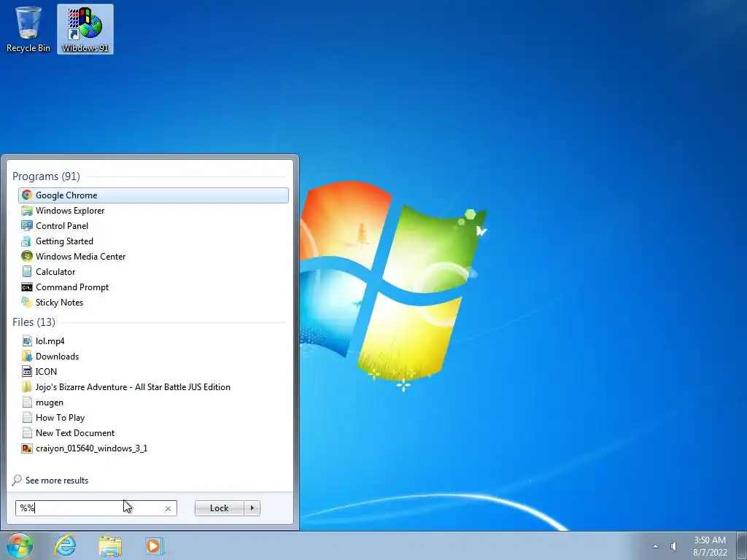Click the Getting Started result icon

(x=27, y=241)
